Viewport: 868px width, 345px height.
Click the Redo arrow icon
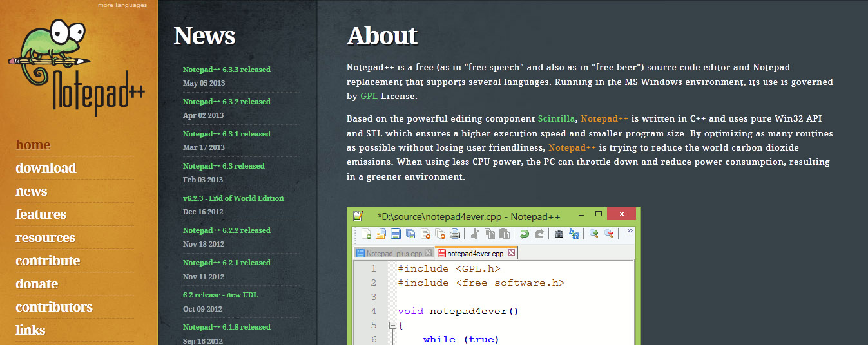[539, 234]
